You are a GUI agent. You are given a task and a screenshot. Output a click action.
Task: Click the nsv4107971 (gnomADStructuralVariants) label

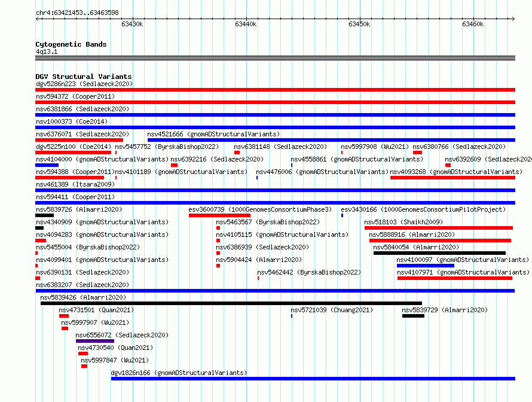[x=463, y=272]
